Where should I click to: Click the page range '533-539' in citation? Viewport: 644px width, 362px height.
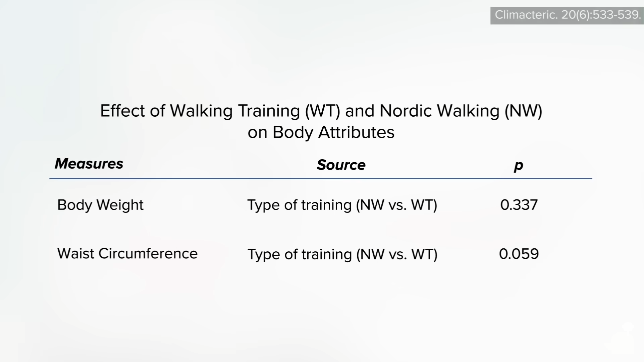tap(616, 15)
